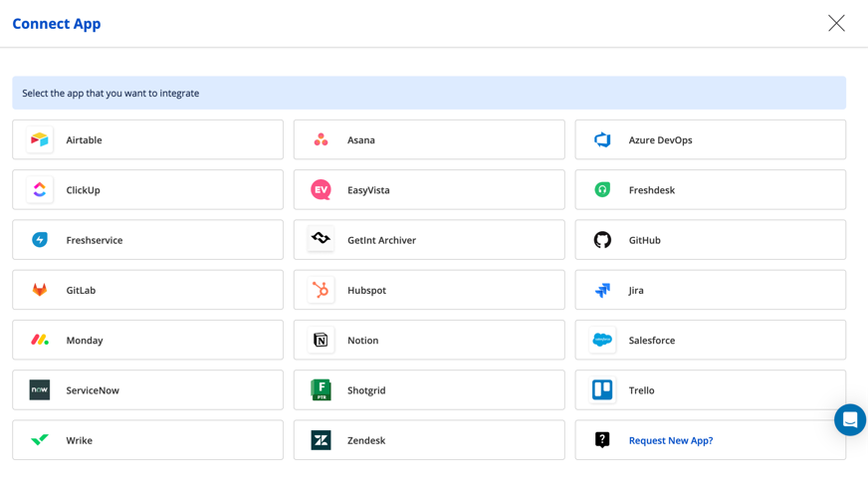
Task: Open the chat support bubble
Action: pos(849,419)
